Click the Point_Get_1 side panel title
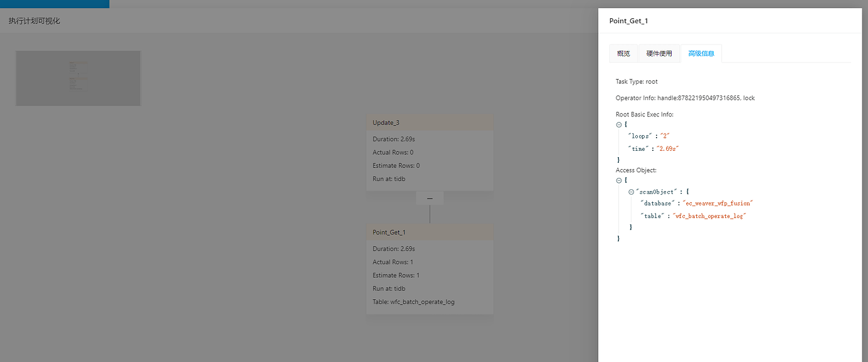The height and width of the screenshot is (362, 868). (628, 21)
